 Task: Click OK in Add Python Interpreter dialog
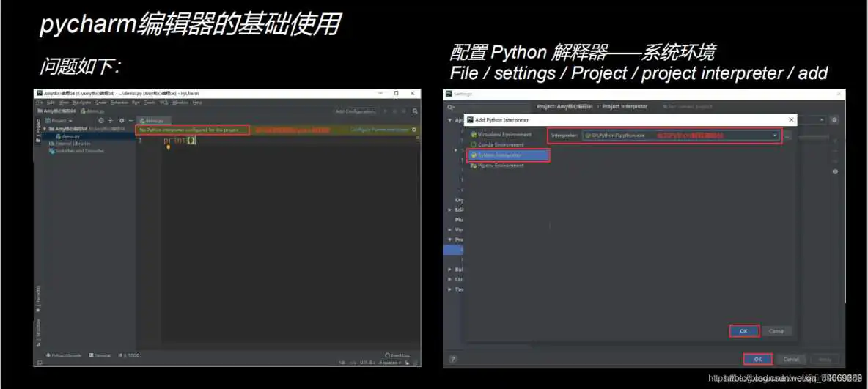coord(744,331)
